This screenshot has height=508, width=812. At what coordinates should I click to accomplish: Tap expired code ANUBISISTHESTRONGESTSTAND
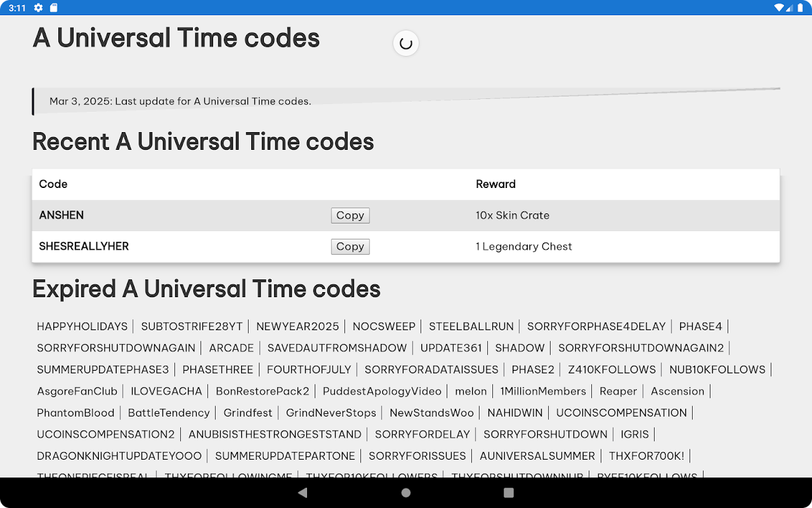[275, 434]
